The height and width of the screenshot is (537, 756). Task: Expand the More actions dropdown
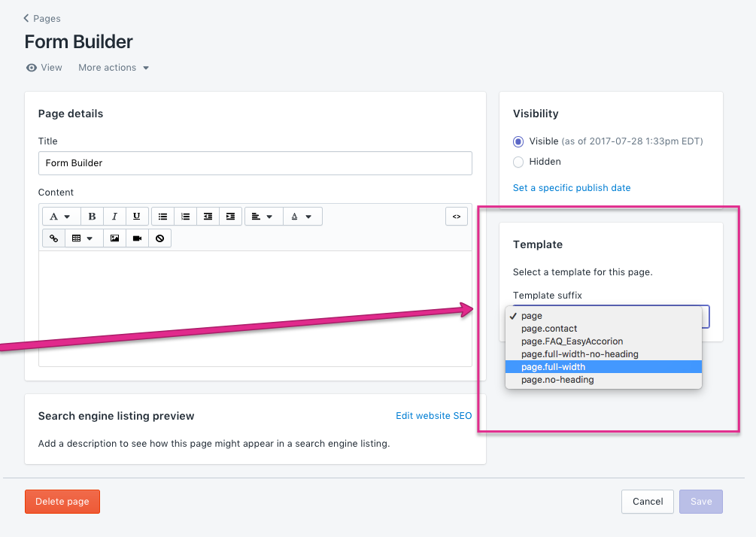114,68
